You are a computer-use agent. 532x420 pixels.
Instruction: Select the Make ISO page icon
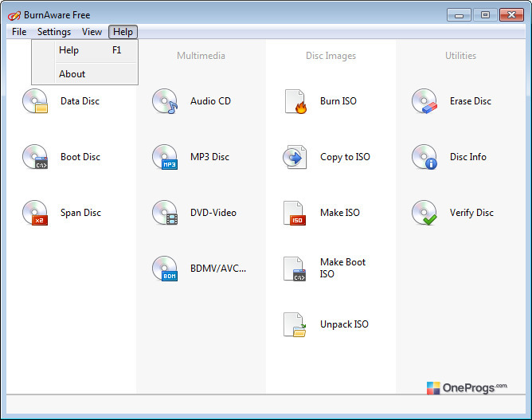coord(295,213)
